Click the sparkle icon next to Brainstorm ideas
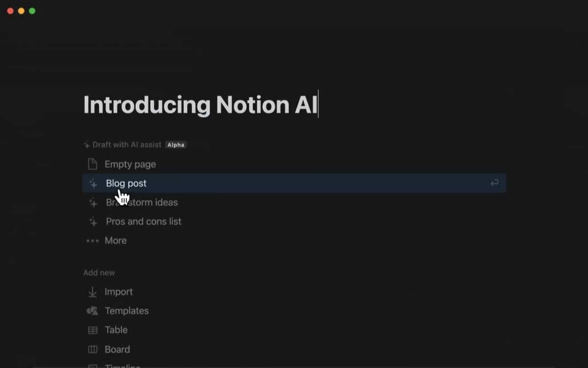The height and width of the screenshot is (368, 588). point(93,202)
